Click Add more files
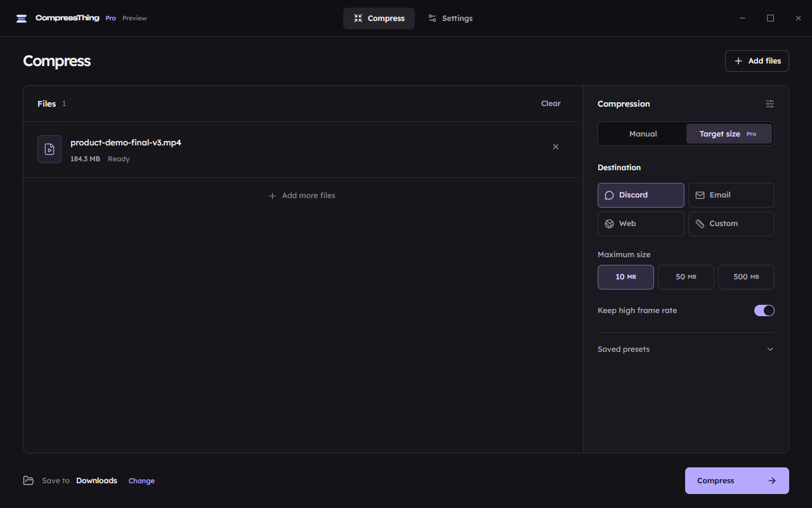 click(x=302, y=196)
